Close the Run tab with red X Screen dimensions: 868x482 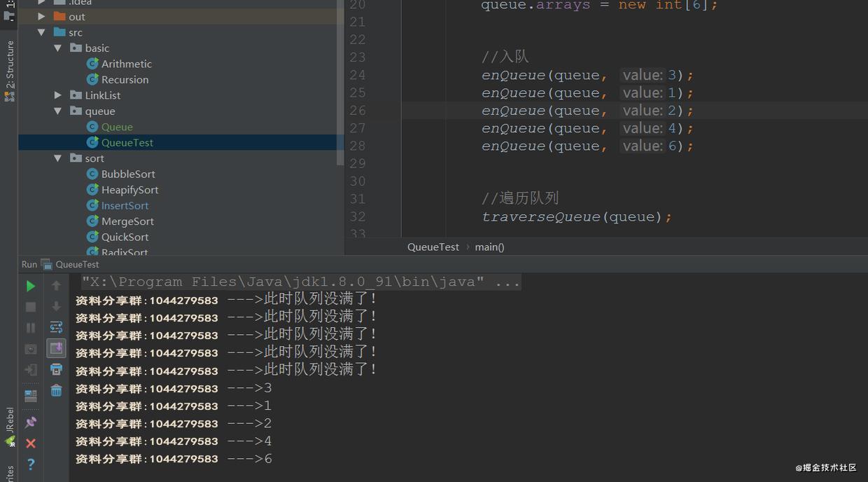point(30,443)
